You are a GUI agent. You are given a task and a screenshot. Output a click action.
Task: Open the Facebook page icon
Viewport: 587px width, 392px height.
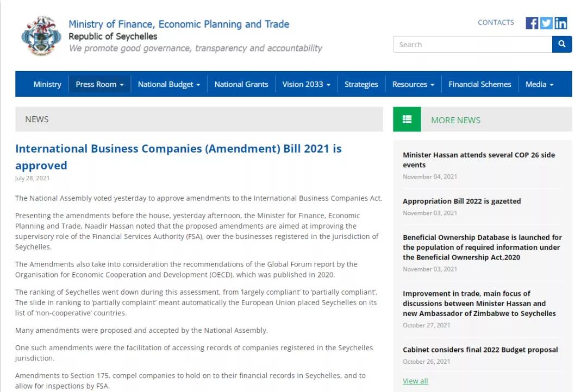point(532,23)
